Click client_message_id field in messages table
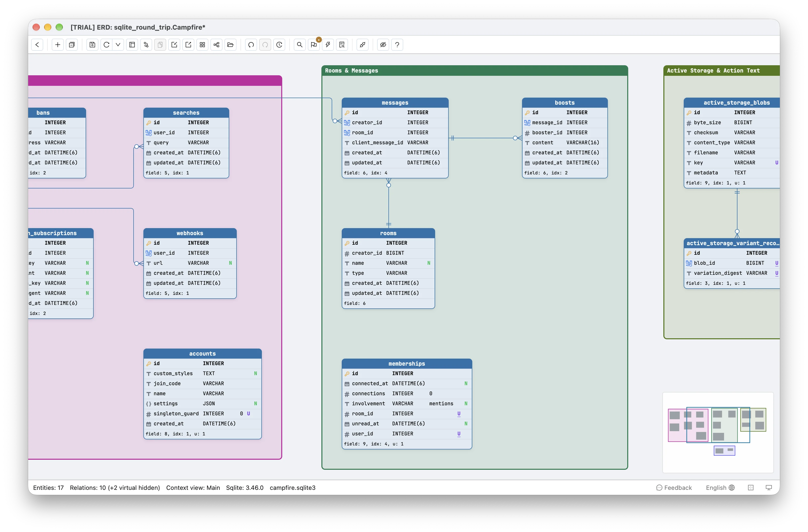The height and width of the screenshot is (532, 808). pos(395,143)
